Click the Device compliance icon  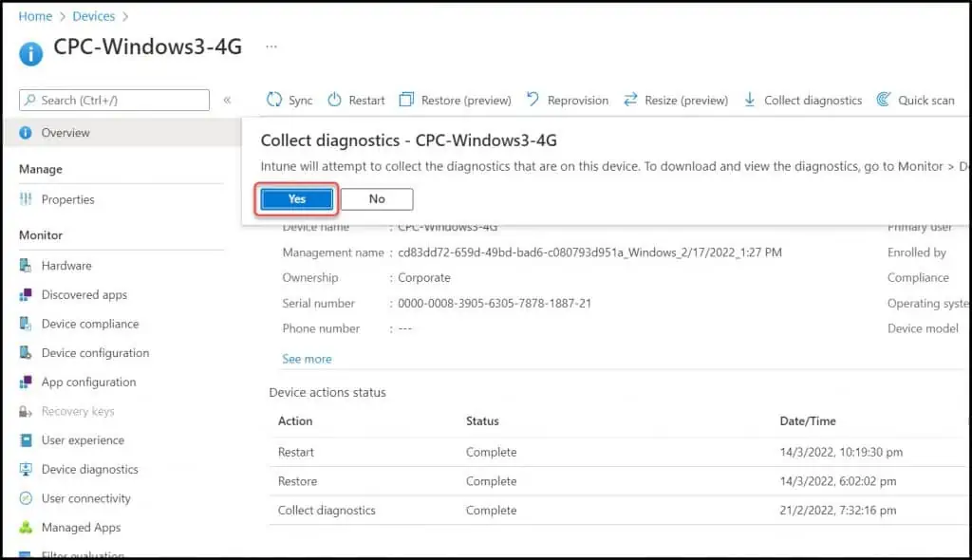[x=26, y=324]
